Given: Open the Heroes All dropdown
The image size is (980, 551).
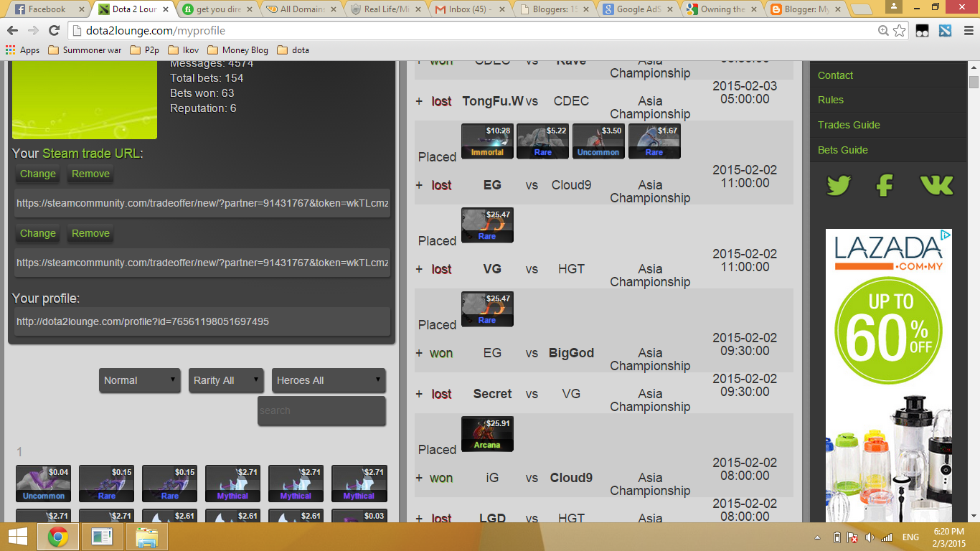Looking at the screenshot, I should tap(329, 380).
